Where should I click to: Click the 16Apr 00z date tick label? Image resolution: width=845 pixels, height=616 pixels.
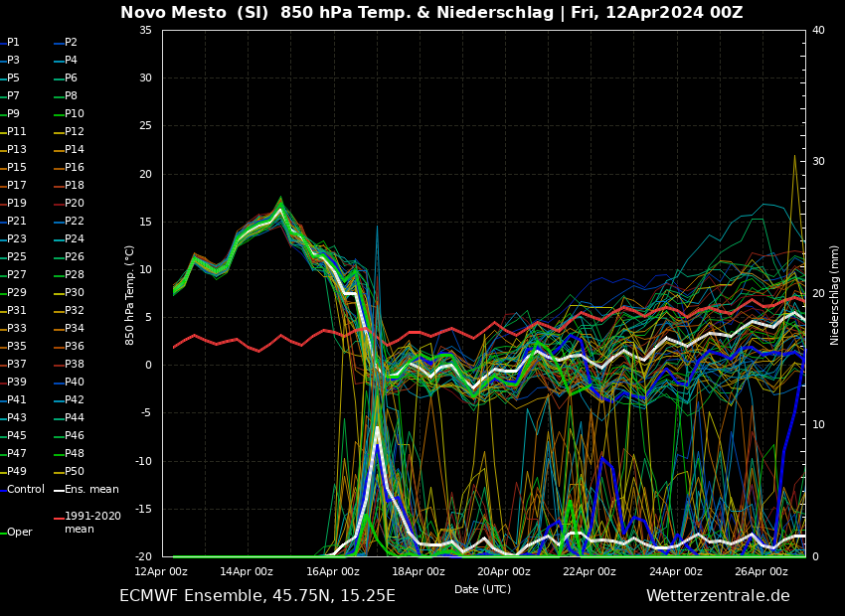pyautogui.click(x=333, y=571)
